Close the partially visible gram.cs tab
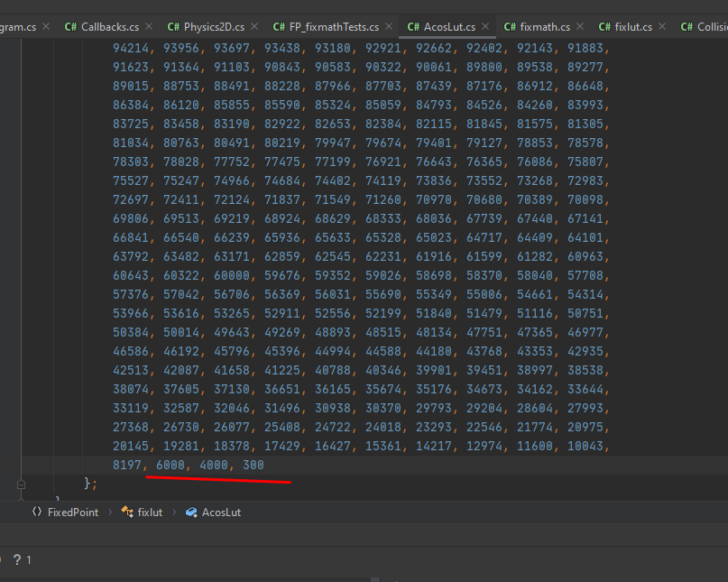Viewport: 728px width, 582px height. tap(46, 26)
